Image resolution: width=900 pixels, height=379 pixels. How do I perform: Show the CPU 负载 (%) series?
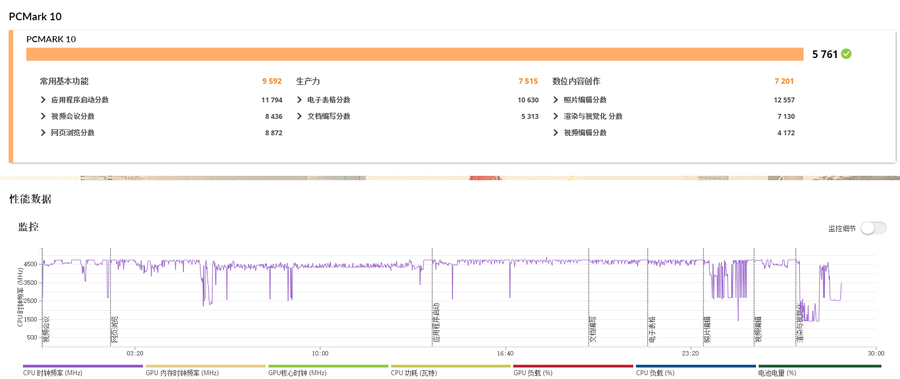(696, 370)
